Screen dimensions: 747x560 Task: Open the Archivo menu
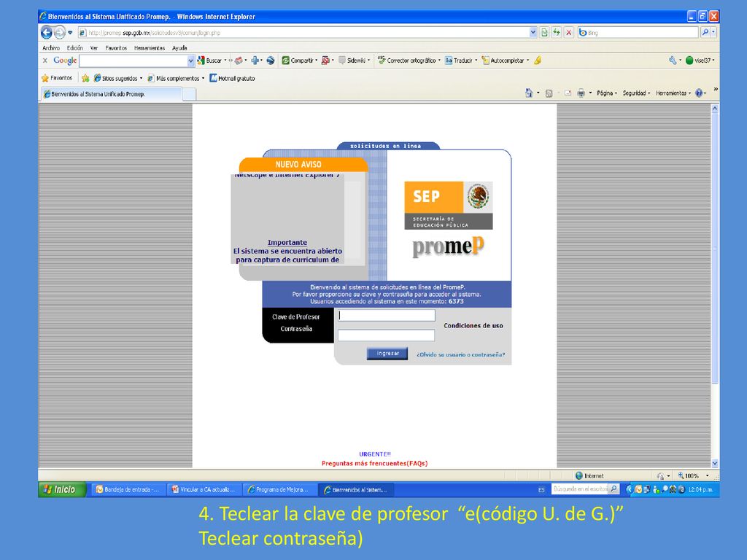click(51, 48)
